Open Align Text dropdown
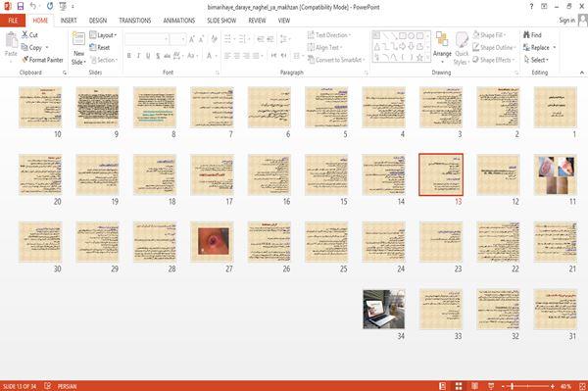This screenshot has height=391, width=588. point(324,47)
